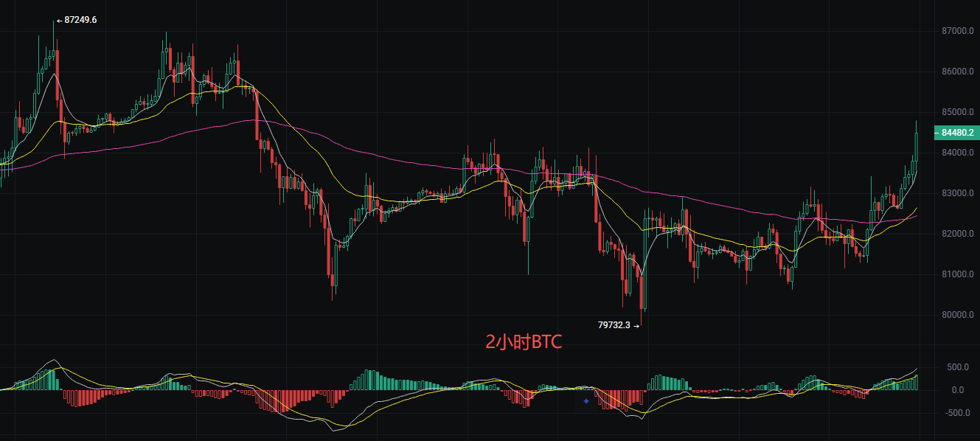Click the 85000.0 price axis label

coord(958,112)
